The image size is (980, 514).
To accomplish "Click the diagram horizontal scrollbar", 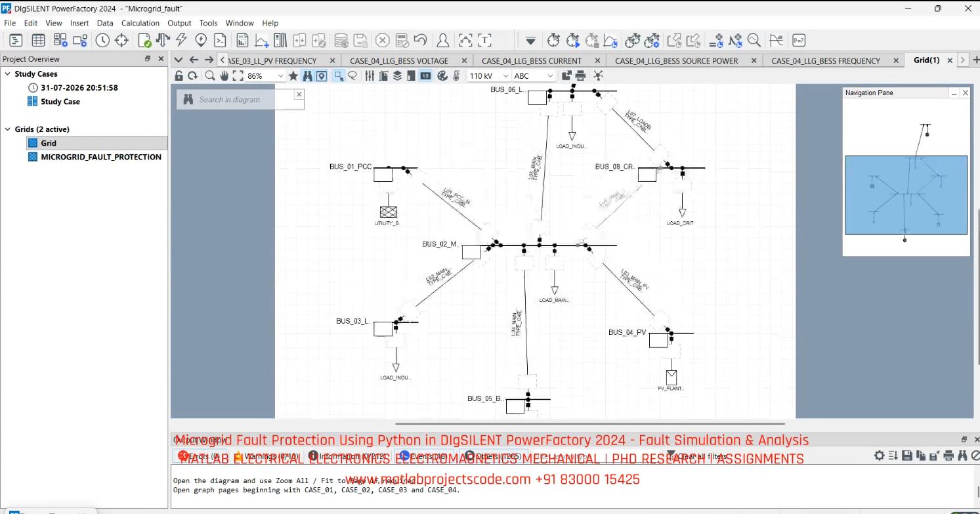I will 590,424.
